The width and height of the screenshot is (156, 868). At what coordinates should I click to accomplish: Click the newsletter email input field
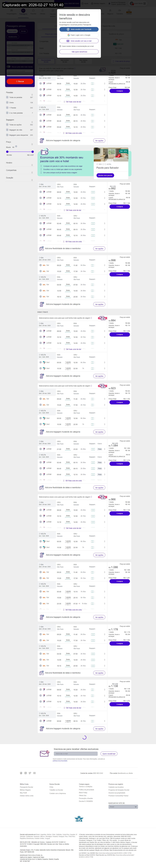[x=76, y=753]
